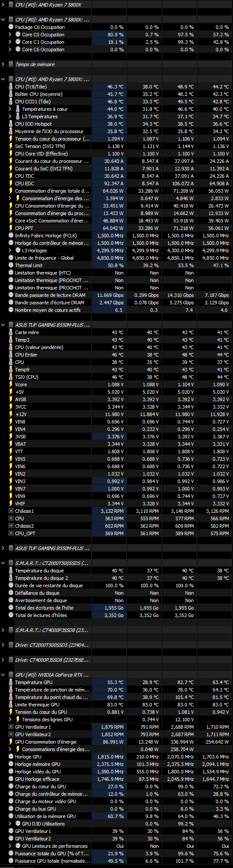
Task: Click the 1,879 RPM value of GPU Ventilateur1
Action: (112, 727)
